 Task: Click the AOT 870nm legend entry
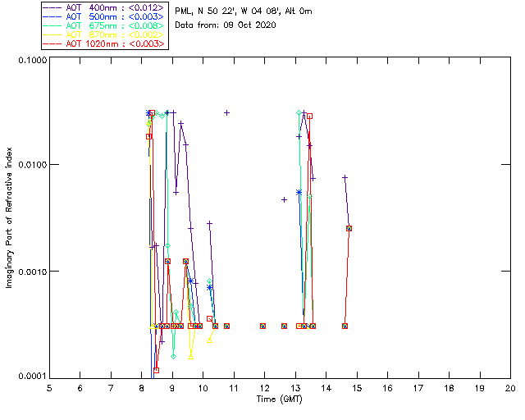(x=104, y=34)
